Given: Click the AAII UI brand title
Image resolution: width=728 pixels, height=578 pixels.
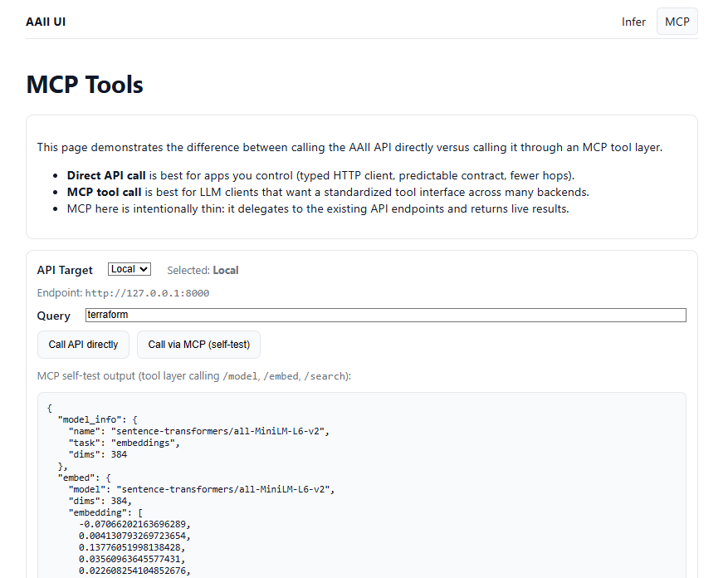Looking at the screenshot, I should tap(46, 22).
